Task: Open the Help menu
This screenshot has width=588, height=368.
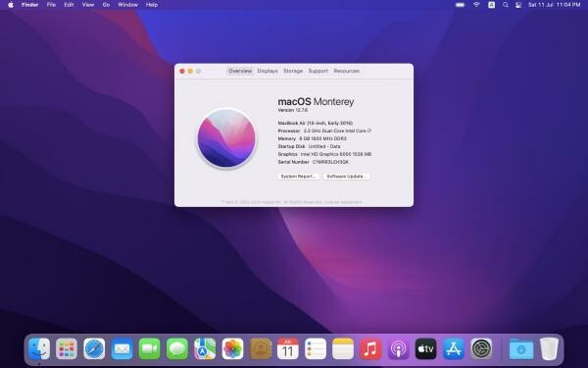Action: tap(152, 5)
